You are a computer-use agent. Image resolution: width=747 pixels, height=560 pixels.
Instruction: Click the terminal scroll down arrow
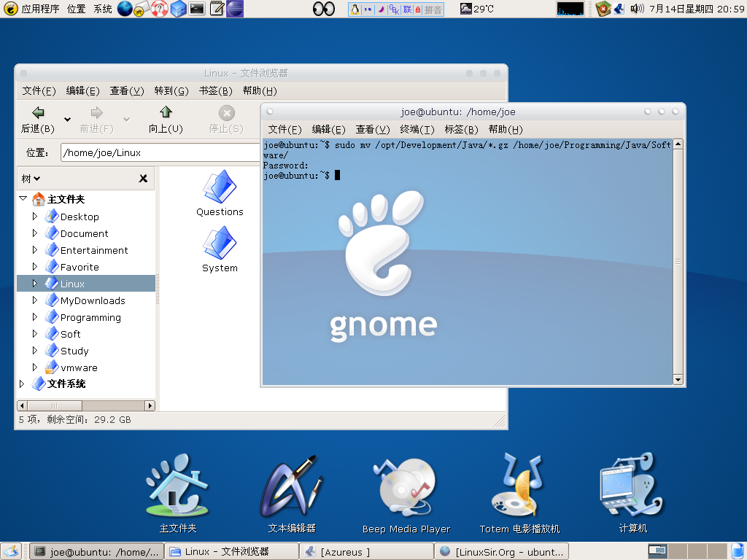678,379
